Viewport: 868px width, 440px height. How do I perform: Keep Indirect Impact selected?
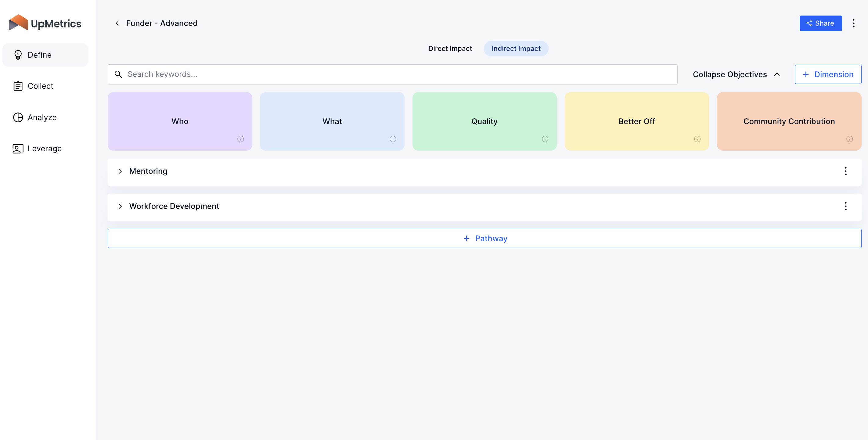[516, 48]
